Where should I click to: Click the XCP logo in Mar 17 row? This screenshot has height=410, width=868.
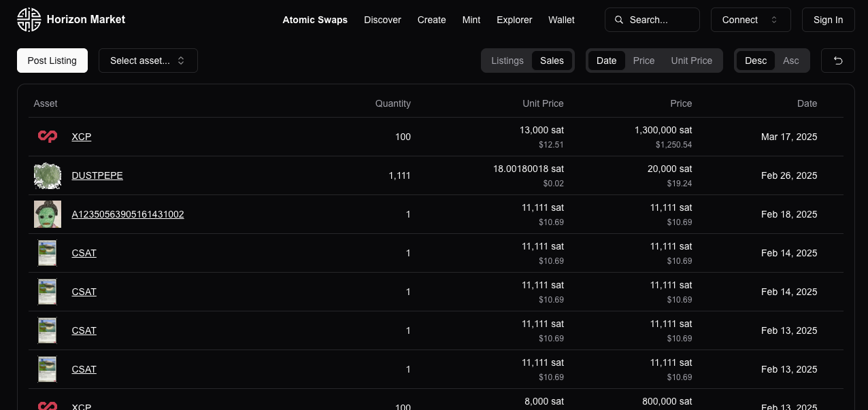[x=48, y=137]
